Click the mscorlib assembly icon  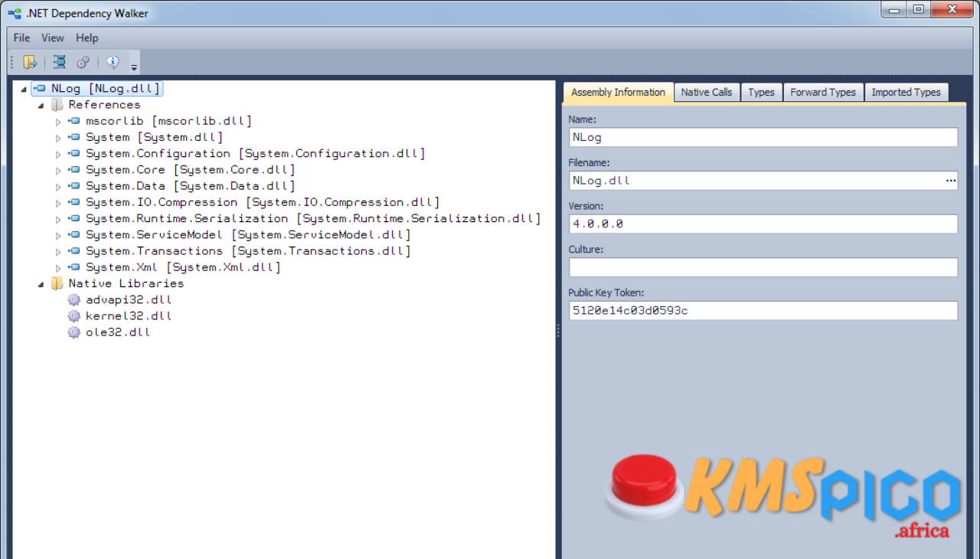73,121
